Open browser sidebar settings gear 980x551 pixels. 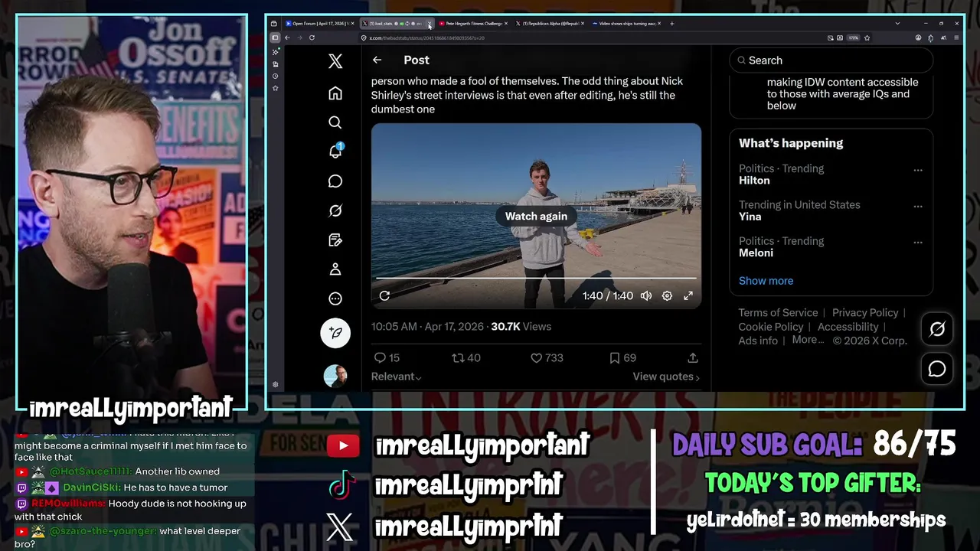click(276, 384)
